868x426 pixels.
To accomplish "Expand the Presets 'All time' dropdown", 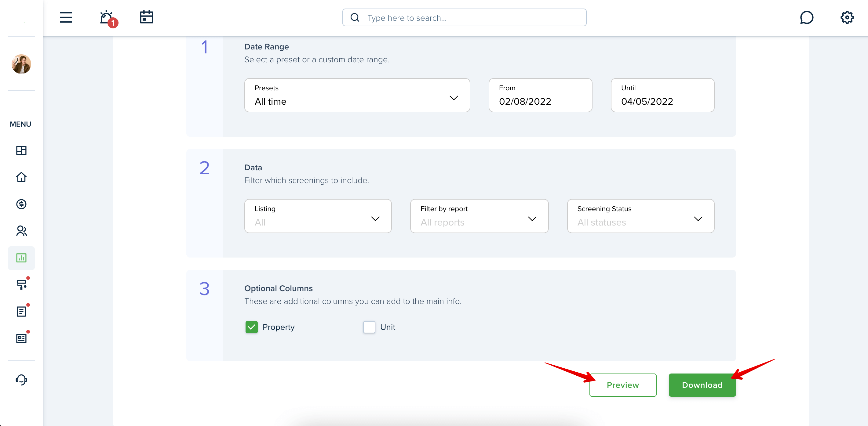I will coord(357,95).
